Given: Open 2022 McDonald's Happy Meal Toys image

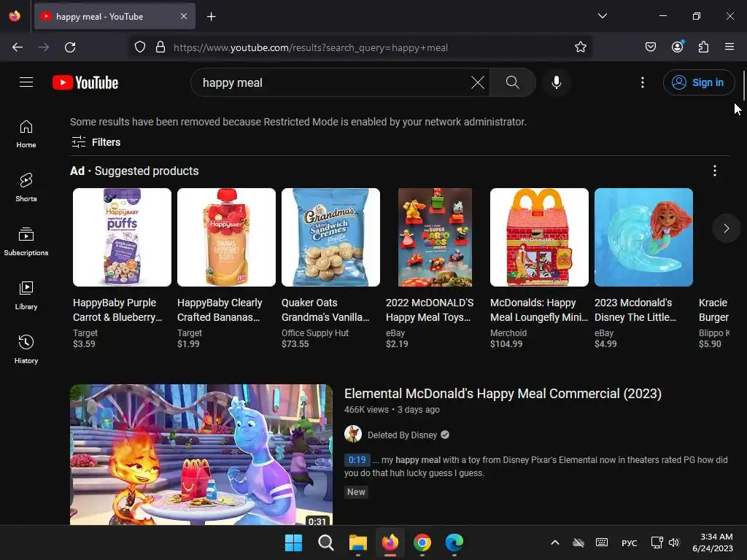Looking at the screenshot, I should [x=435, y=237].
